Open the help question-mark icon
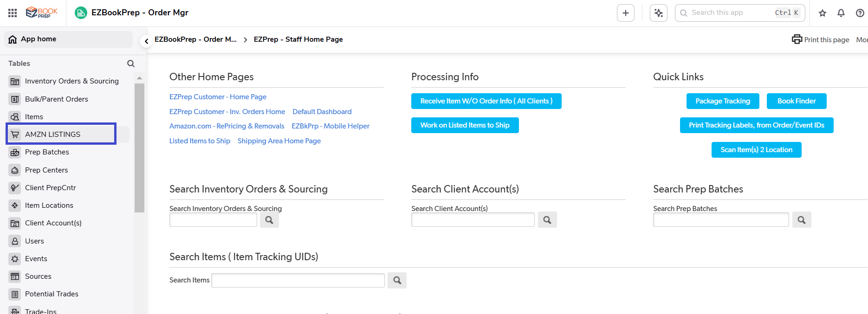The image size is (868, 314). coord(860,13)
